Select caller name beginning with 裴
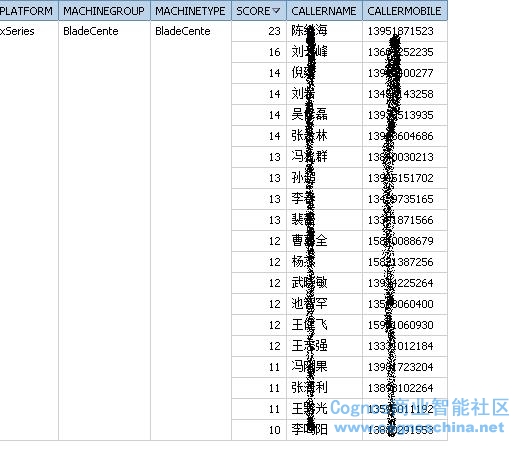522x449 pixels. point(303,220)
